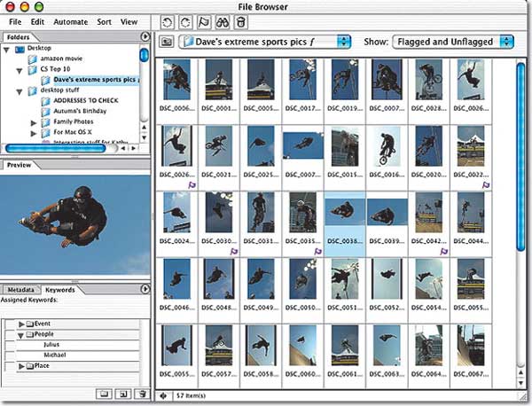This screenshot has height=406, width=532.
Task: Click purple flag under DSC_0026 in second row
Action: (x=192, y=185)
